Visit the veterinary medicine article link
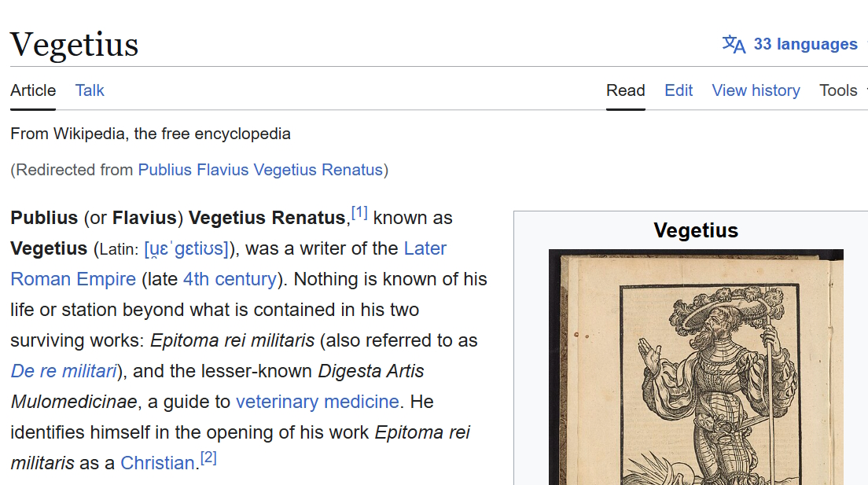 317,402
